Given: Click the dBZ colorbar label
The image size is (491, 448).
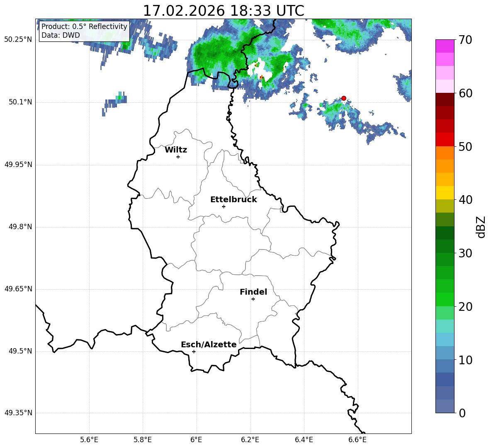Looking at the screenshot, I should click(481, 227).
